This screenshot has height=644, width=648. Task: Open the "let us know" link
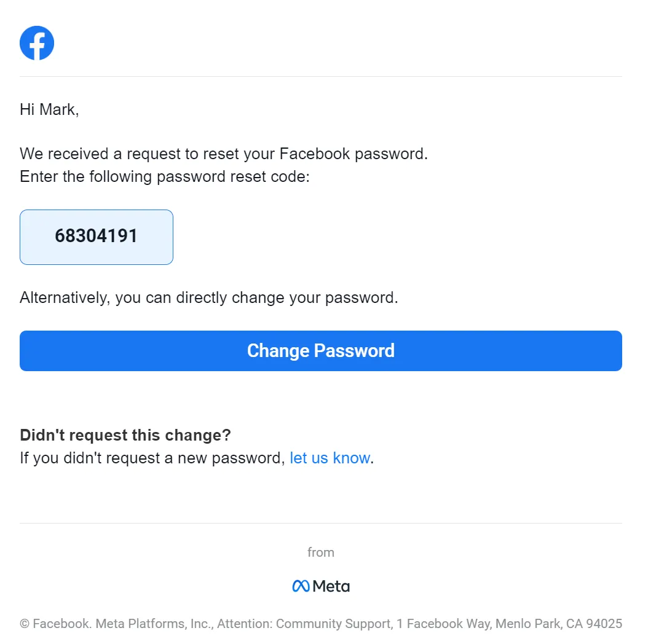(x=330, y=458)
